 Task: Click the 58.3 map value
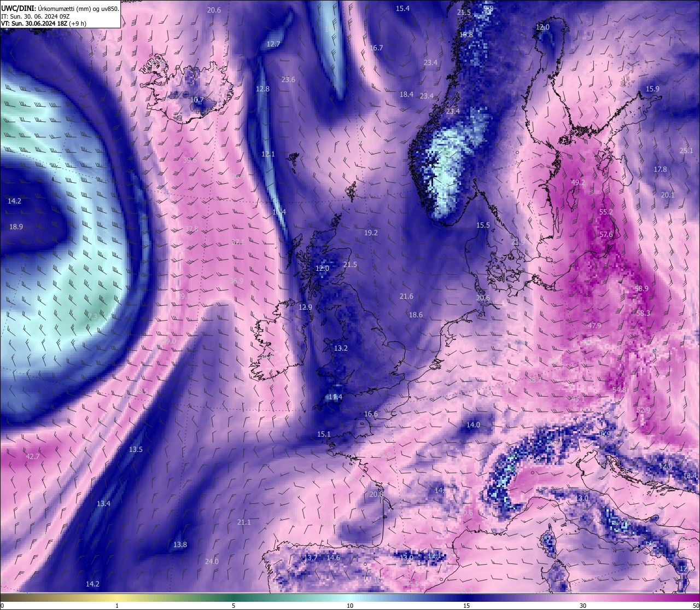point(643,313)
